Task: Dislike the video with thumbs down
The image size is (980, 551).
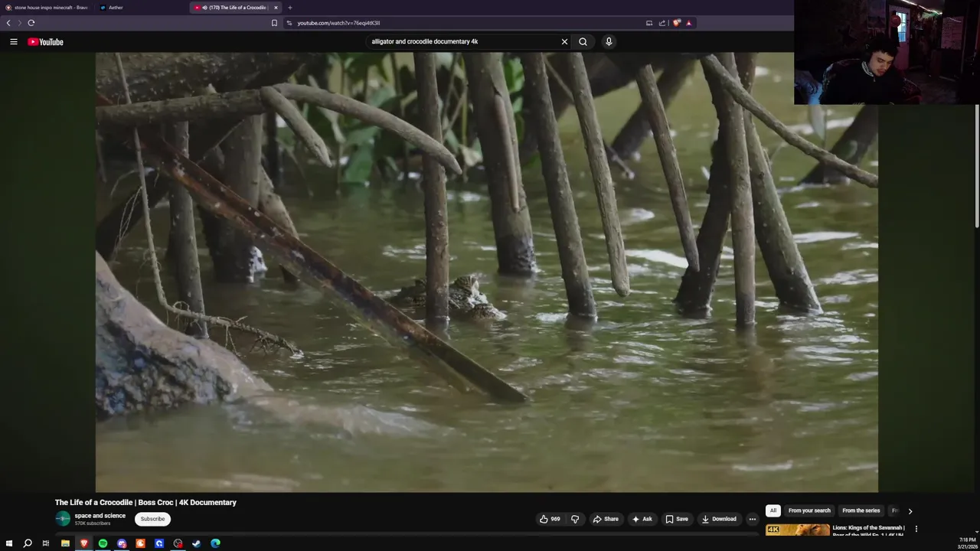Action: tap(575, 519)
